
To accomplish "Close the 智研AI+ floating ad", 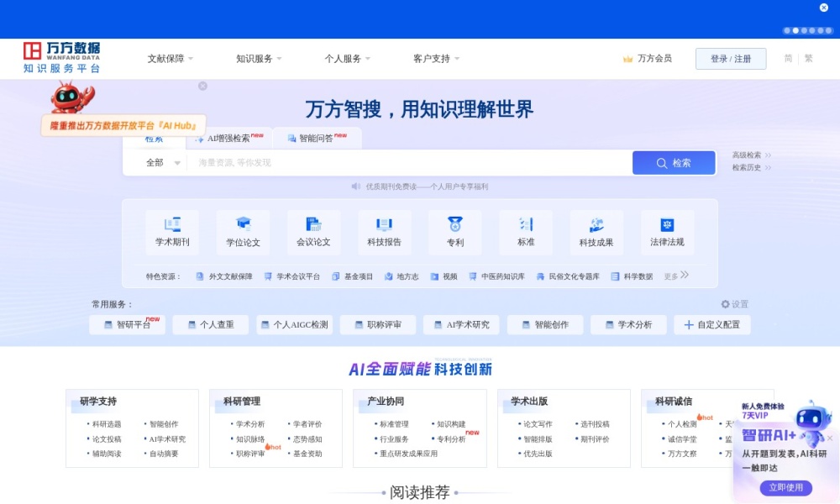I will coord(830,438).
